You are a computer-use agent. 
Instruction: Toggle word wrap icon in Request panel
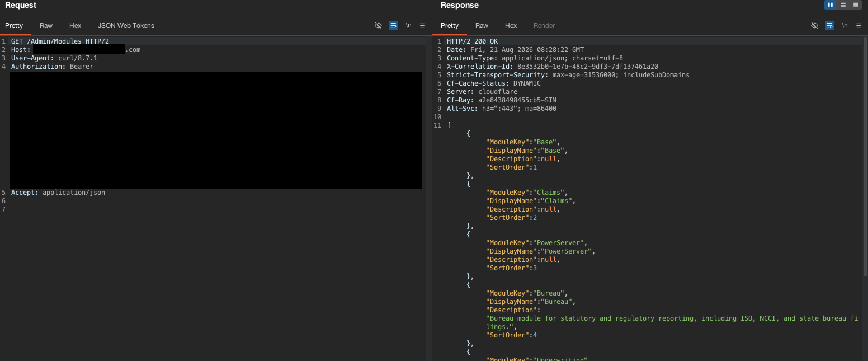393,26
